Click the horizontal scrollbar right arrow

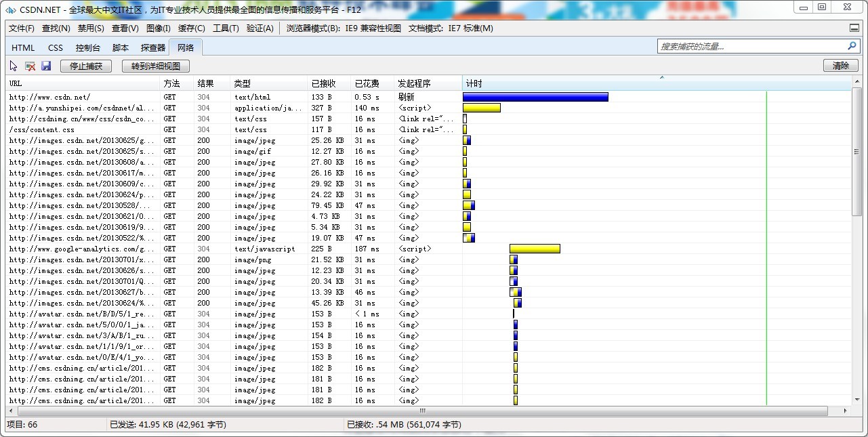click(x=845, y=411)
